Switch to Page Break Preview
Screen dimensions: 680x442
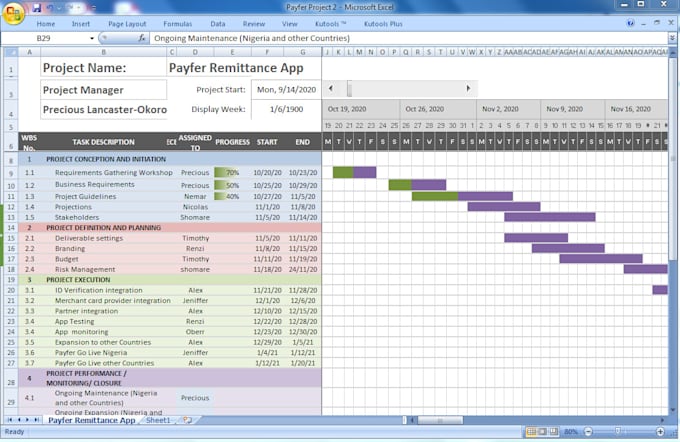(553, 432)
